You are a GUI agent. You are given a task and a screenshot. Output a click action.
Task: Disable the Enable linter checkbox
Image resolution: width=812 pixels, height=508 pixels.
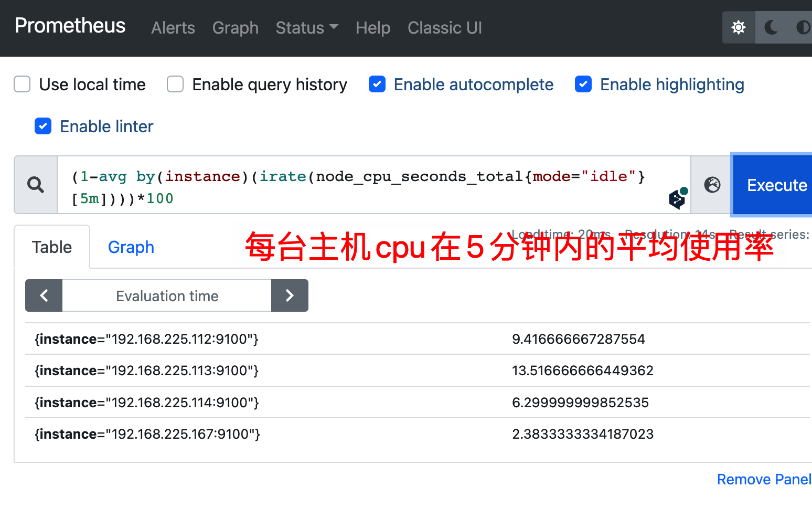pos(43,126)
